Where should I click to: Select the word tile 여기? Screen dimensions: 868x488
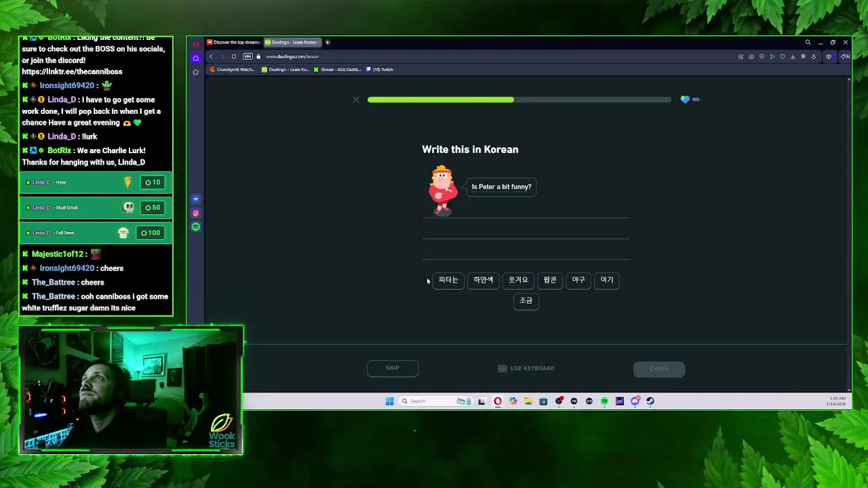coord(607,280)
